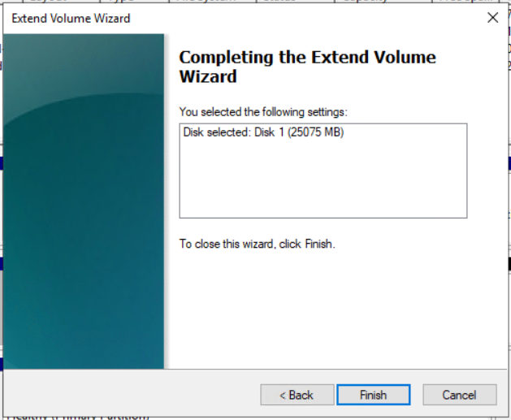
Task: Click the 'To close this wizard' instruction text
Action: [258, 244]
